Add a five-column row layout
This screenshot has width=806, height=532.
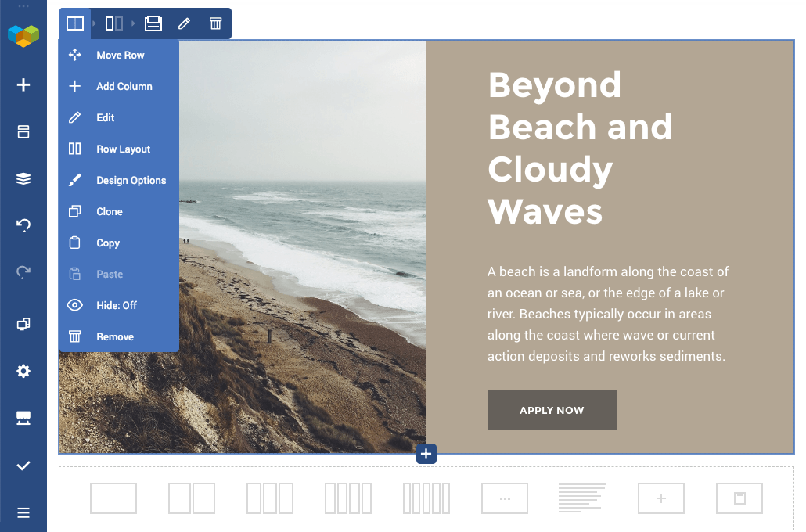[426, 498]
